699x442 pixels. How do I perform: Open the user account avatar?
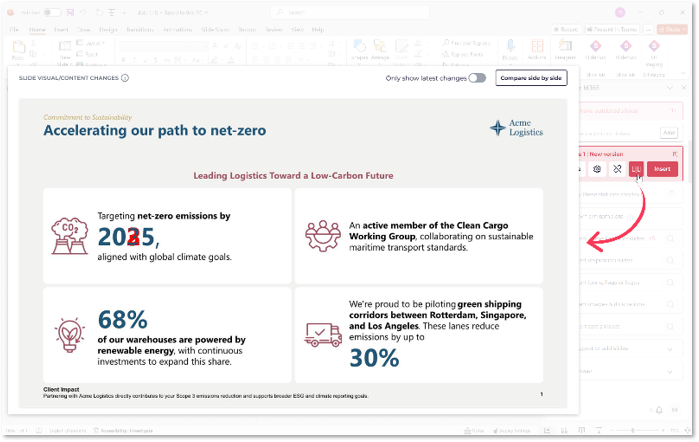click(620, 12)
